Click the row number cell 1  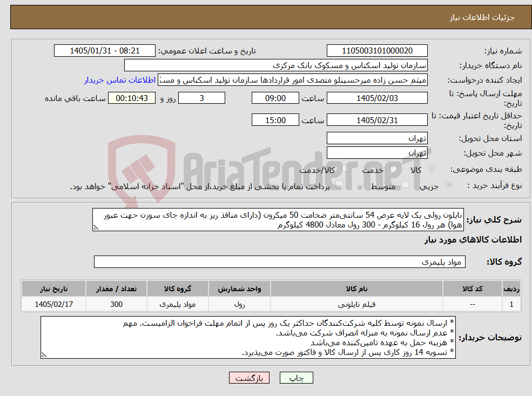pos(511,304)
